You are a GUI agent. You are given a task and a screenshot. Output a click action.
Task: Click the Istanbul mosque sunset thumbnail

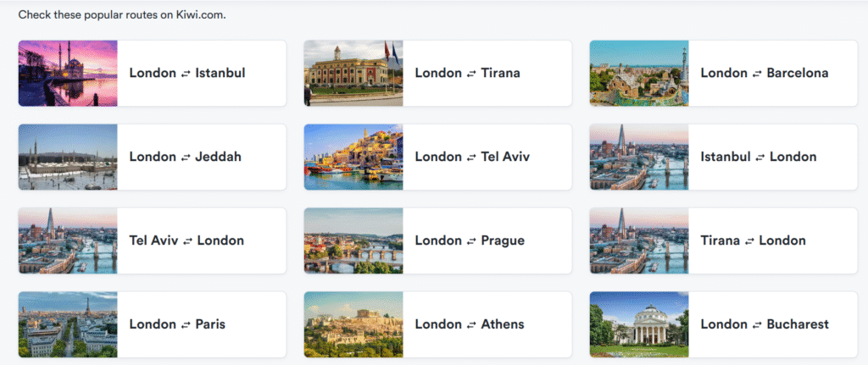click(x=68, y=73)
